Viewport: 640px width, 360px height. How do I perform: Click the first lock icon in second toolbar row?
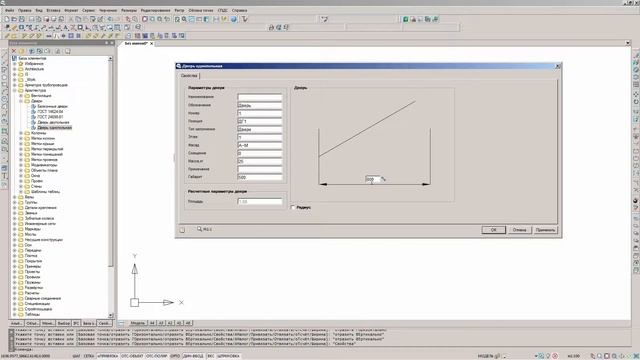tap(271, 27)
